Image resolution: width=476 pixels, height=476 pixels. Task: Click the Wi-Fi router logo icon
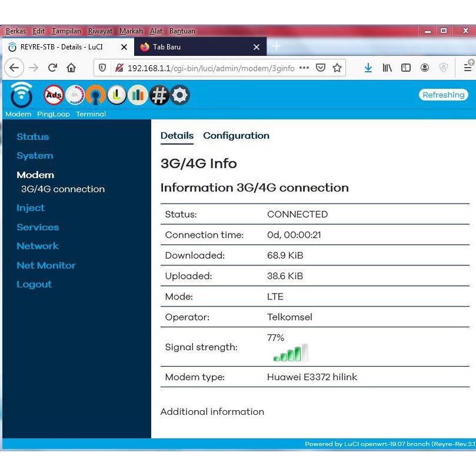coord(22,94)
